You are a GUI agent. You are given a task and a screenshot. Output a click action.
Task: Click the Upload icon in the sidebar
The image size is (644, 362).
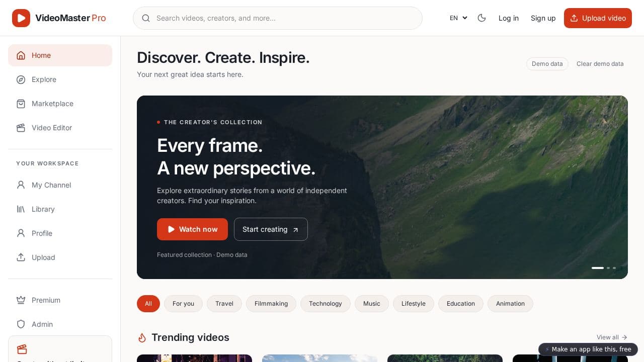[x=21, y=257]
